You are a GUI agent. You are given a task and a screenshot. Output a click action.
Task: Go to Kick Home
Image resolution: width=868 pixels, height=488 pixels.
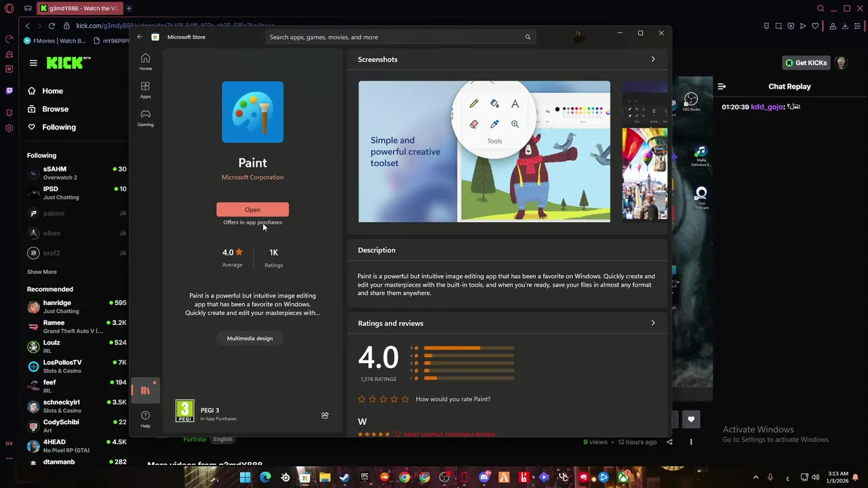[45, 91]
